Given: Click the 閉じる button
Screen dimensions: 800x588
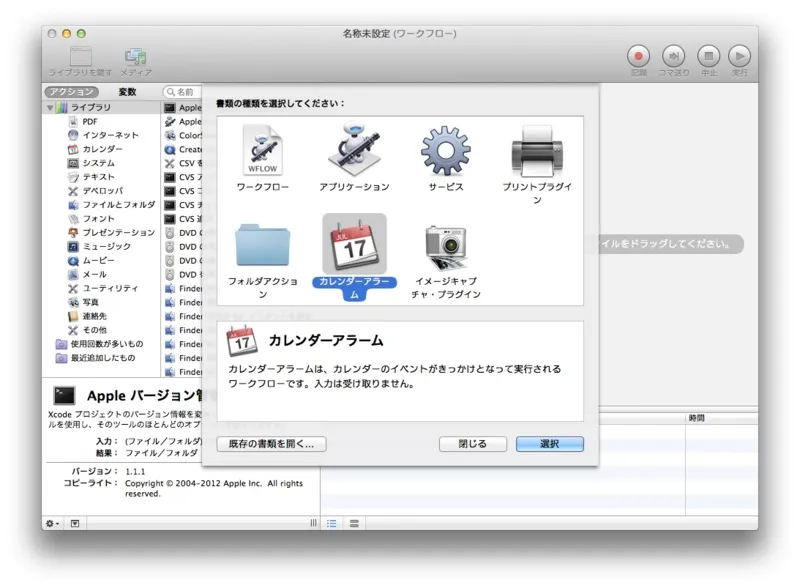Looking at the screenshot, I should (473, 444).
